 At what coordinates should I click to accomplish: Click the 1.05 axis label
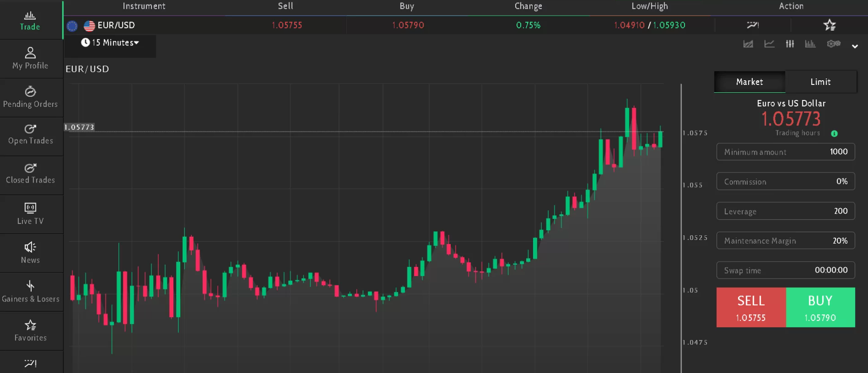(x=690, y=290)
